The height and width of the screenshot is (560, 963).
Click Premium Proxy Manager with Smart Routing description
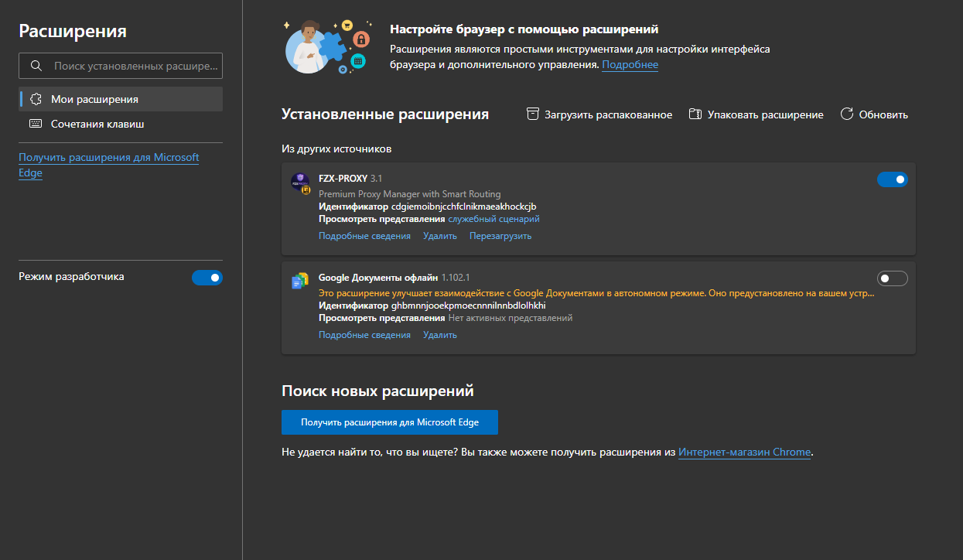click(x=410, y=194)
